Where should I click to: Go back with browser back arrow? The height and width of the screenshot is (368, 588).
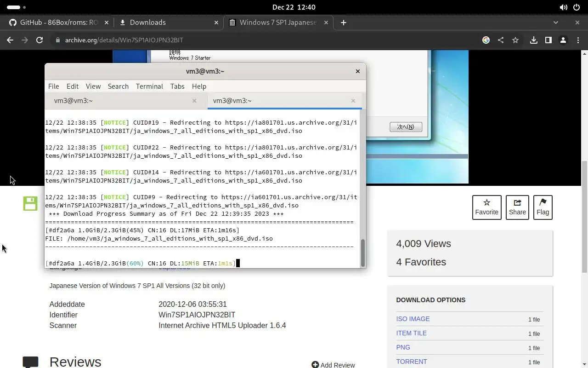(x=10, y=40)
